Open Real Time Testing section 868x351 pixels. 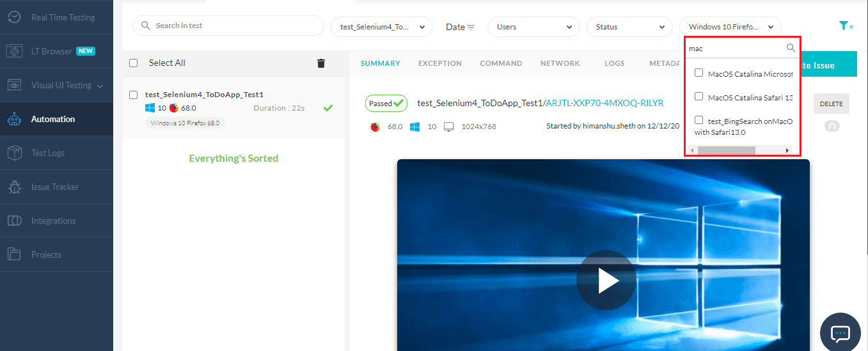56,17
